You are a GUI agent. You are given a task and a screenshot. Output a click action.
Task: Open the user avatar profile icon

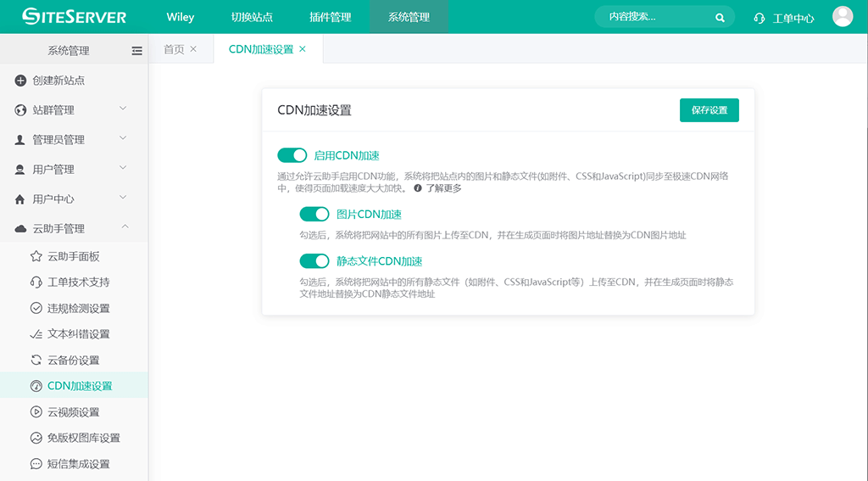pyautogui.click(x=842, y=17)
